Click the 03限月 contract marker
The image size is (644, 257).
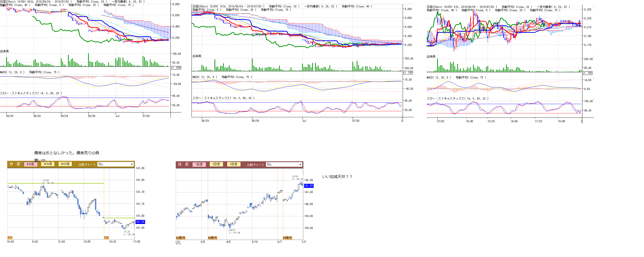click(181, 238)
